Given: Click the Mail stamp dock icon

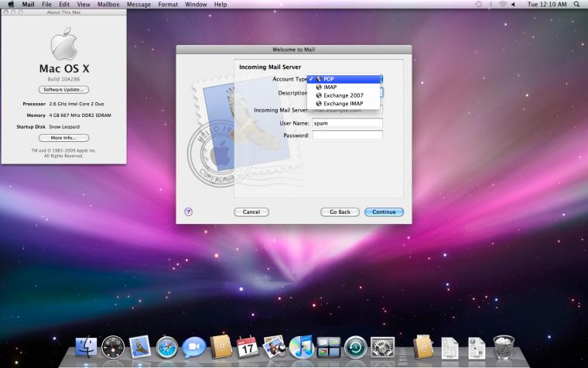Looking at the screenshot, I should pyautogui.click(x=140, y=346).
